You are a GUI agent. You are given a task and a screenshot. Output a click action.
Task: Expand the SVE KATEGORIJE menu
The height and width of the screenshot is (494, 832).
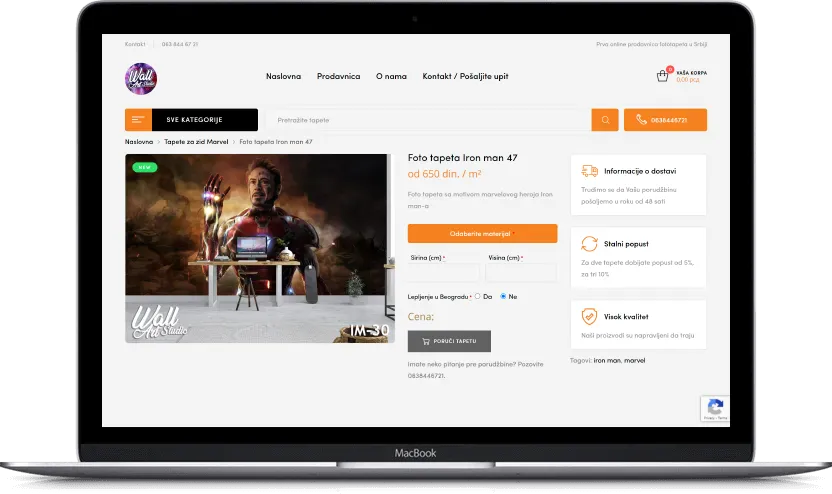tap(205, 120)
